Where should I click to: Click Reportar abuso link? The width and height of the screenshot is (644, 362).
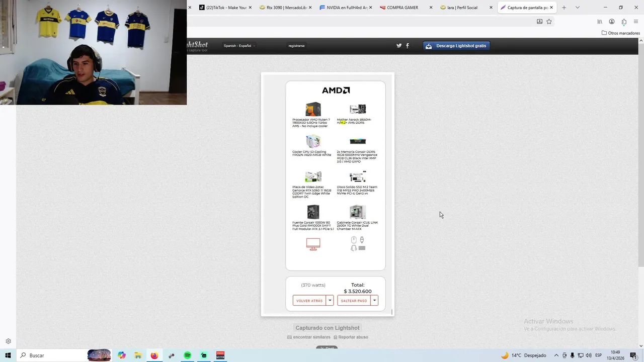(350, 337)
